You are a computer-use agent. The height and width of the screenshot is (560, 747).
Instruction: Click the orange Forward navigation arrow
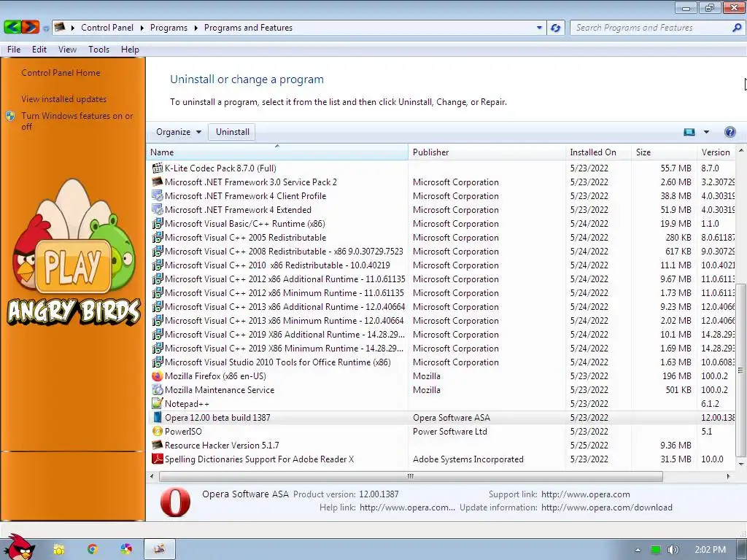pos(30,27)
